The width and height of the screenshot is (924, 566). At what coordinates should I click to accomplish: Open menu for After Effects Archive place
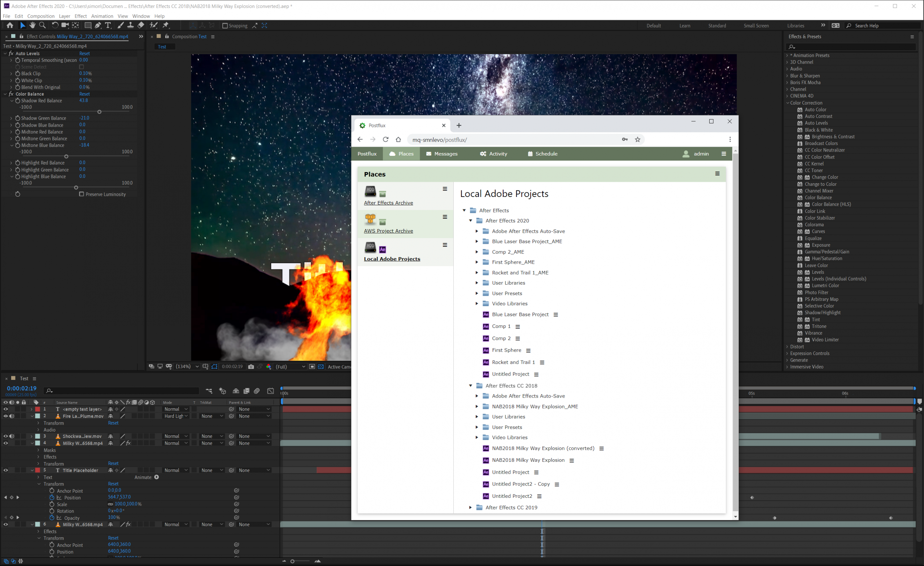click(x=445, y=189)
